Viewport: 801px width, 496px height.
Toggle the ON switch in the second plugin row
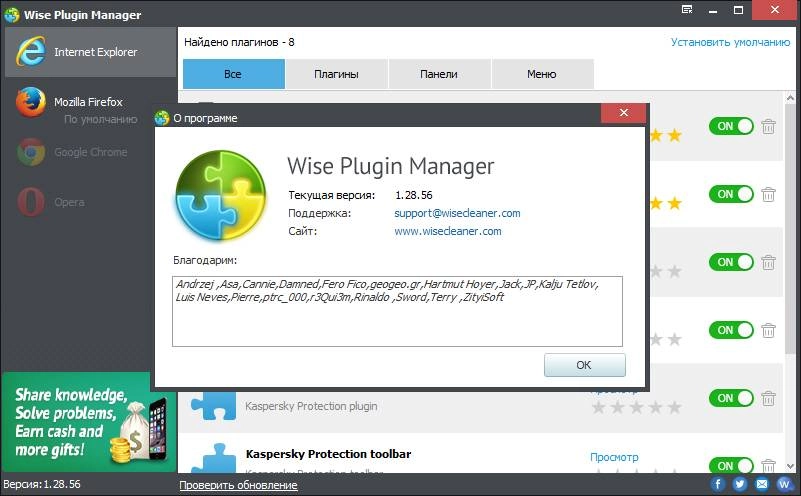tap(731, 194)
